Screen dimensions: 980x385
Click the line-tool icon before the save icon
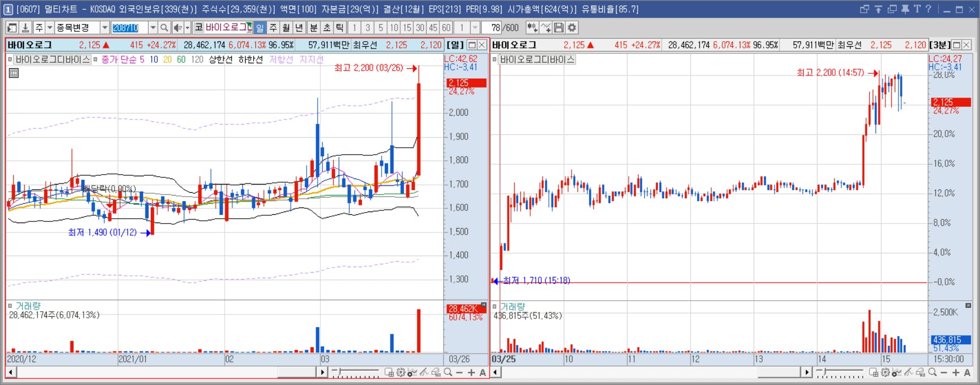pyautogui.click(x=546, y=28)
